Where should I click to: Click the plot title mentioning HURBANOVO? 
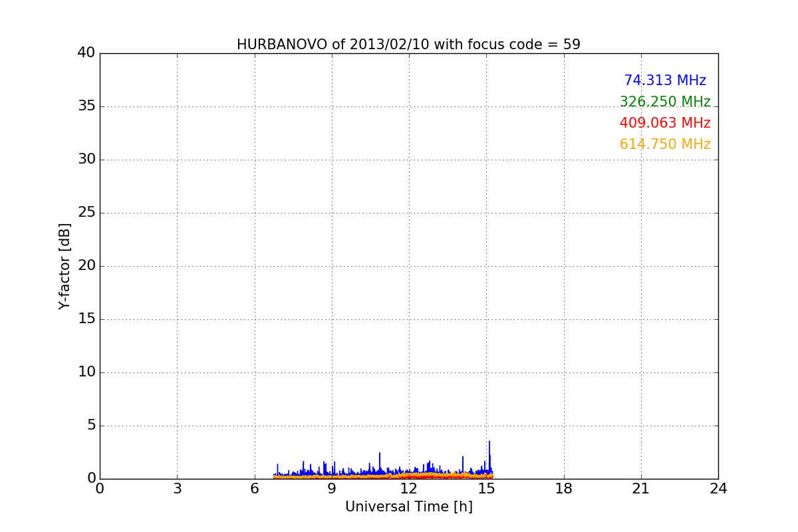click(x=408, y=45)
